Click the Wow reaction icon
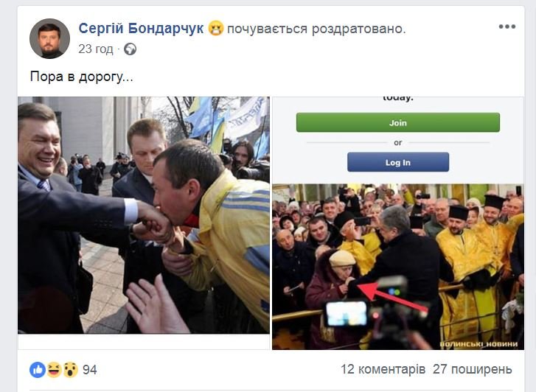This screenshot has height=392, width=536. pos(71,370)
